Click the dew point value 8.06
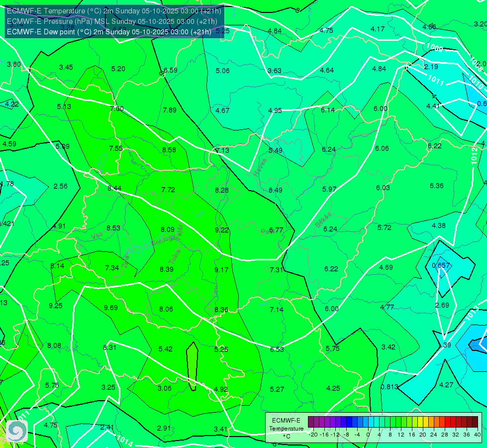The image size is (487, 448). (166, 309)
